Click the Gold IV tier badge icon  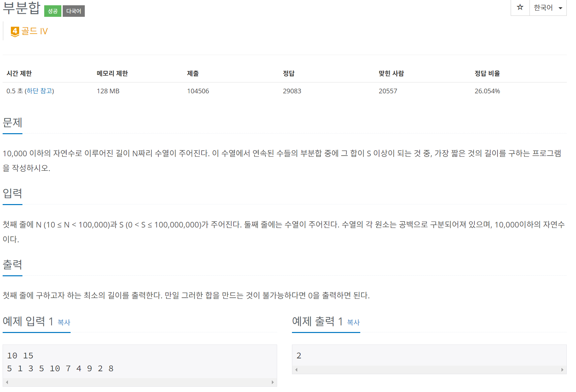pos(15,32)
